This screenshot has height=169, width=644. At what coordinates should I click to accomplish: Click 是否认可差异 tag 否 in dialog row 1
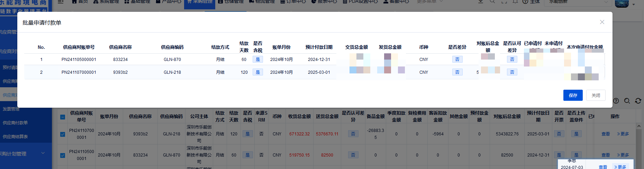tap(512, 59)
